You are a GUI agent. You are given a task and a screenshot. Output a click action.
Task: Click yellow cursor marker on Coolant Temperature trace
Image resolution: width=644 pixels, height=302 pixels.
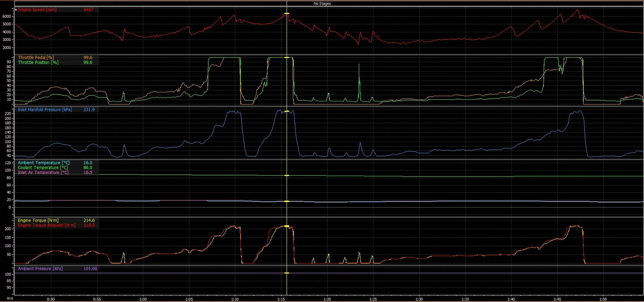pos(287,175)
